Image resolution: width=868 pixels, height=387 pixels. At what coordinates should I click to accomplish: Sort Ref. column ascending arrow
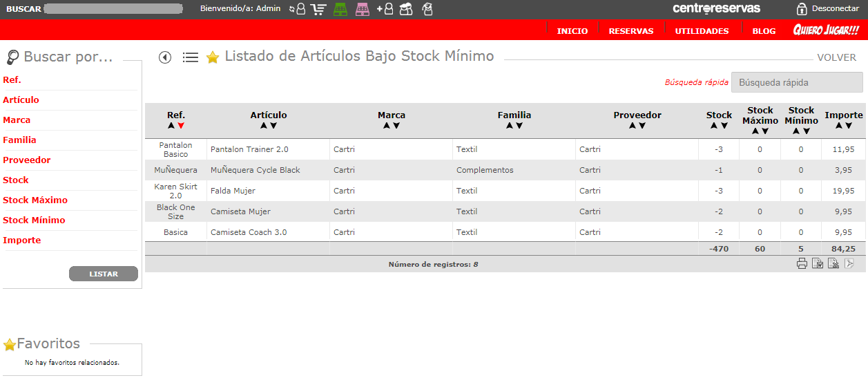pyautogui.click(x=171, y=126)
